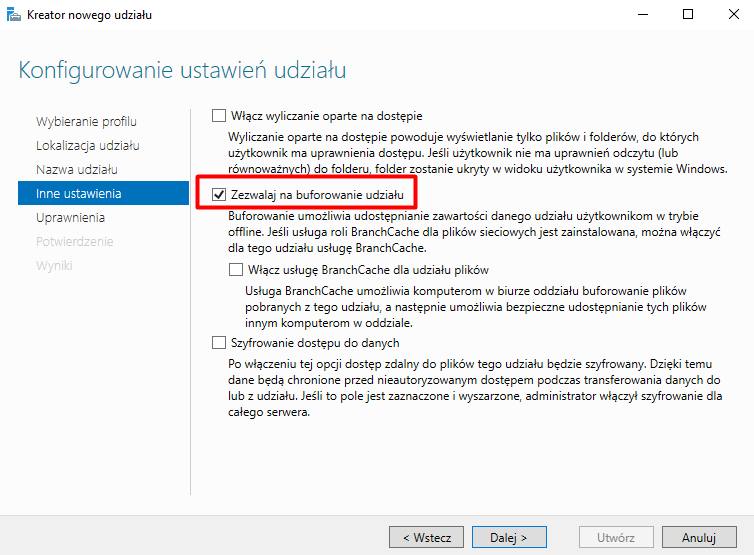
Task: Close the Kreator nowego udziału window
Action: tap(732, 15)
